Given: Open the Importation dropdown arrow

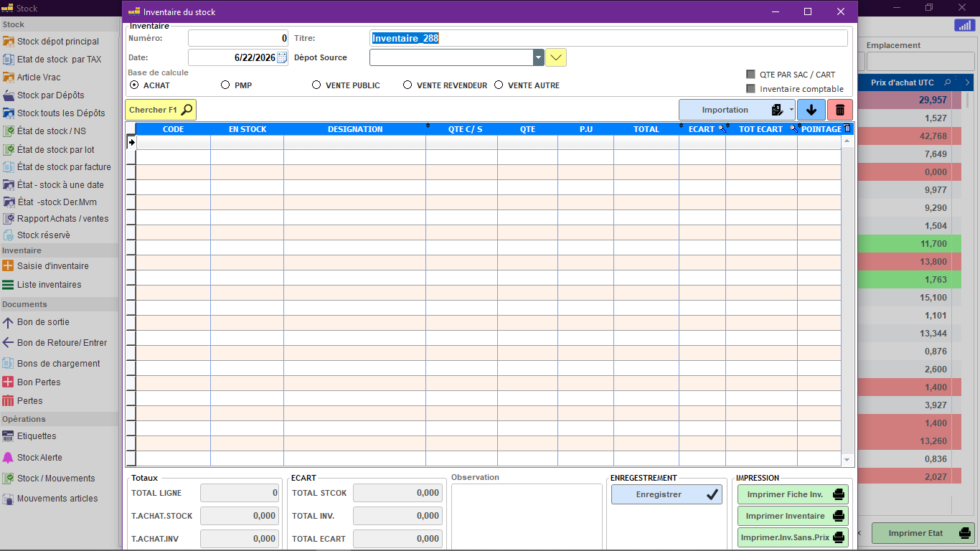Looking at the screenshot, I should coord(791,110).
